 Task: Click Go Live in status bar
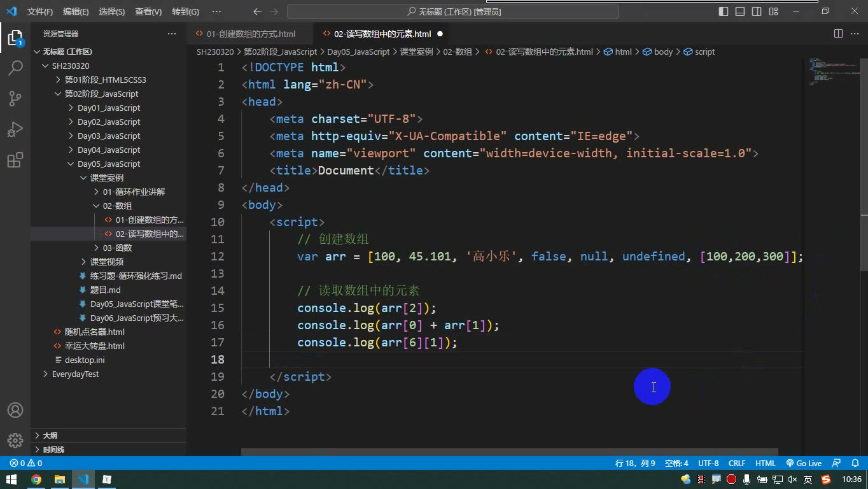(x=804, y=464)
